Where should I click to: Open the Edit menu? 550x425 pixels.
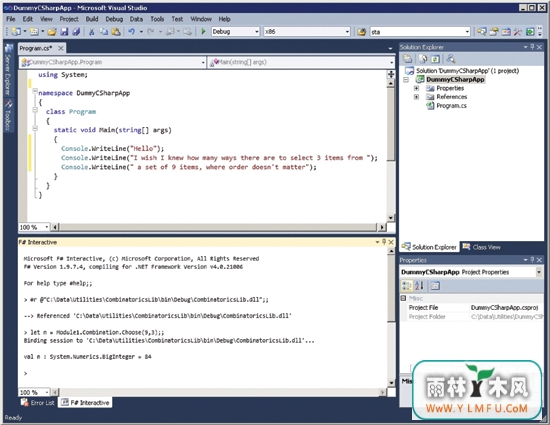point(28,19)
